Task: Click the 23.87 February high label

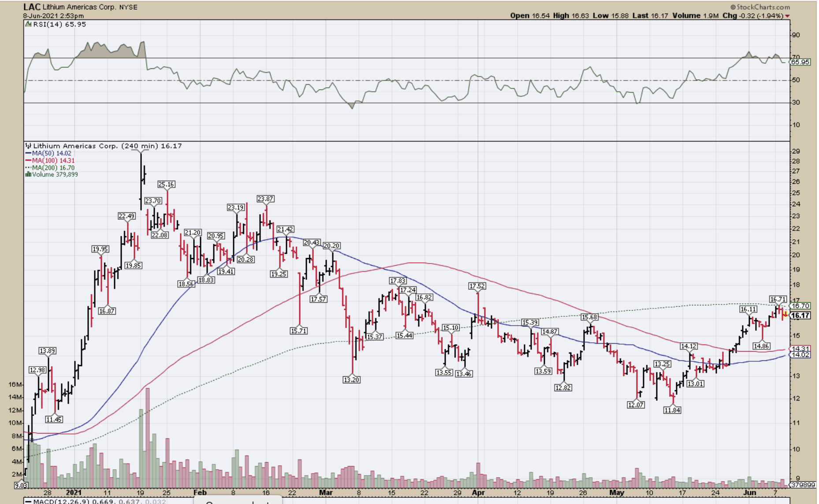Action: (x=265, y=199)
